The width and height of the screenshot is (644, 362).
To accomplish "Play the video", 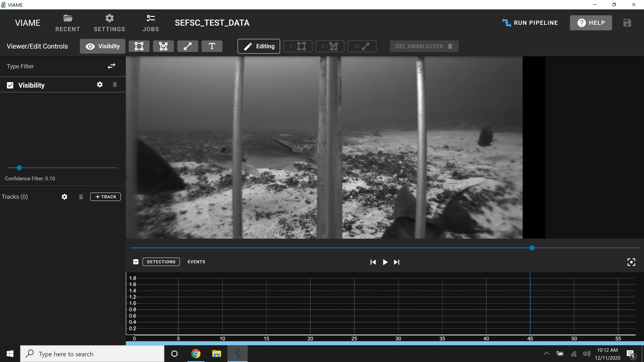I will (x=385, y=262).
